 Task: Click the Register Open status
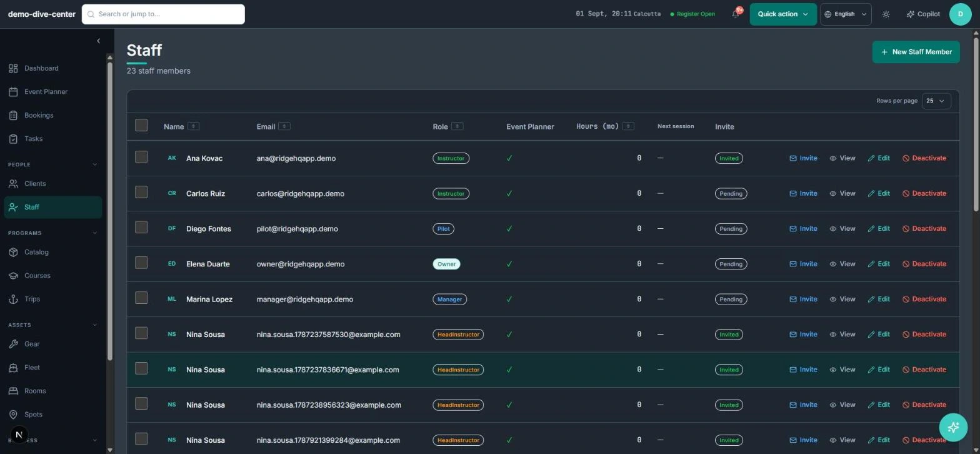pyautogui.click(x=692, y=14)
